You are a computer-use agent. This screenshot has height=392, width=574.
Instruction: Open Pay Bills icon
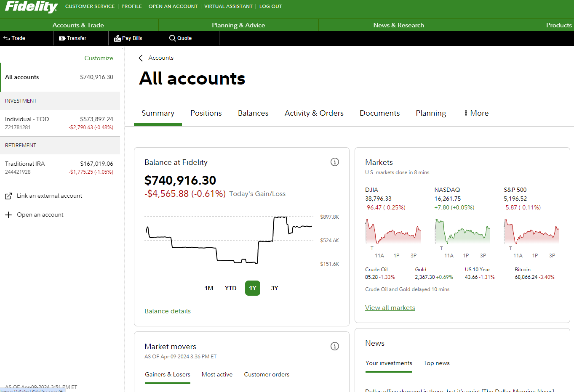pyautogui.click(x=117, y=38)
